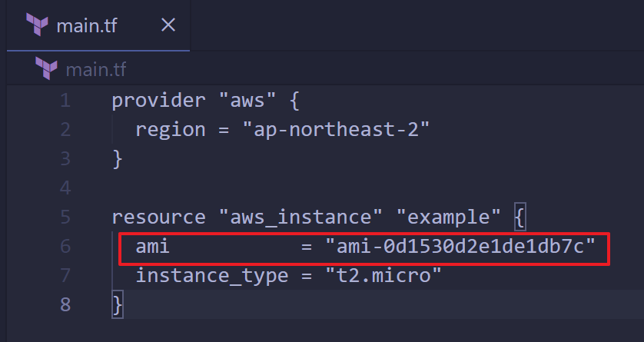Click the closing brace on line 8
The width and height of the screenshot is (644, 342).
(x=118, y=305)
